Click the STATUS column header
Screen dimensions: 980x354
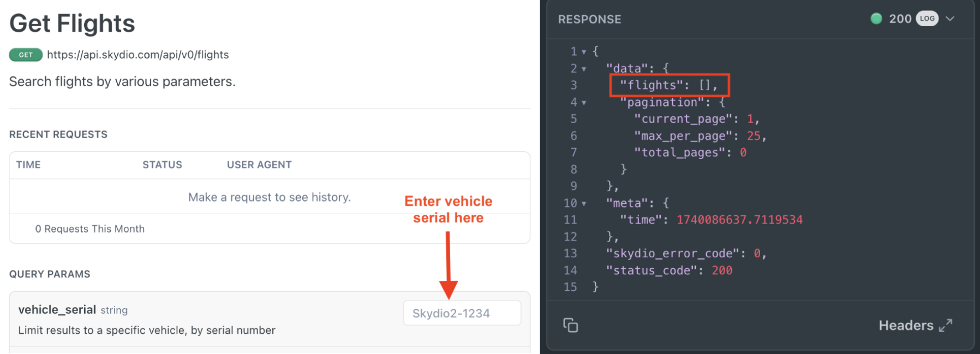click(162, 165)
